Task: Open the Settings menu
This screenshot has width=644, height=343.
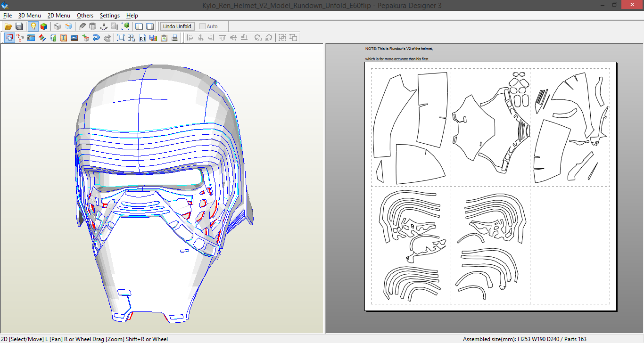Action: click(x=110, y=16)
